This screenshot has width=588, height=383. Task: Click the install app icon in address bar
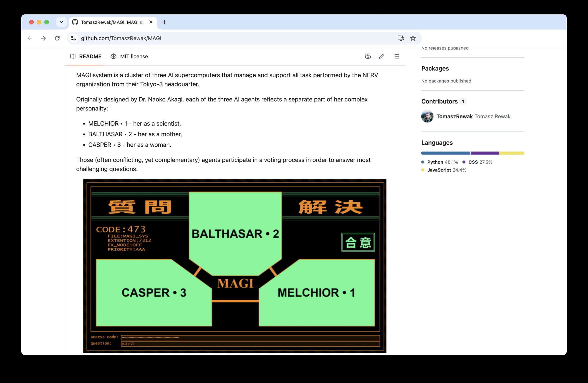pyautogui.click(x=401, y=38)
